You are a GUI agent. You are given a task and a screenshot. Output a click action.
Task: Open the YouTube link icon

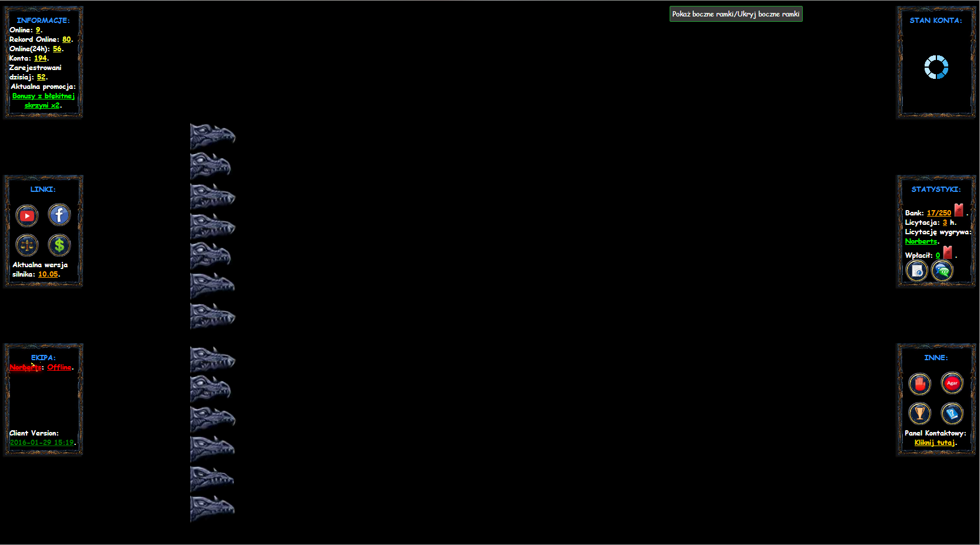click(27, 216)
